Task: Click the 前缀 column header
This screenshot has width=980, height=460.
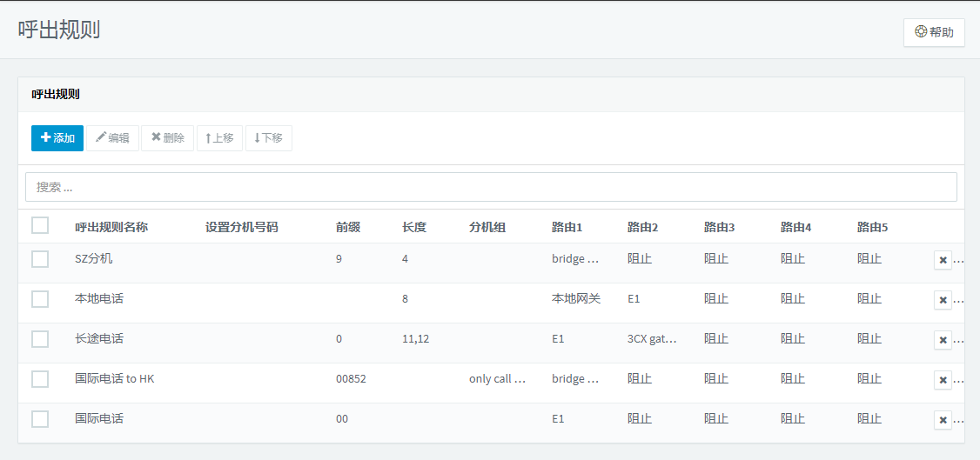Action: pos(347,227)
